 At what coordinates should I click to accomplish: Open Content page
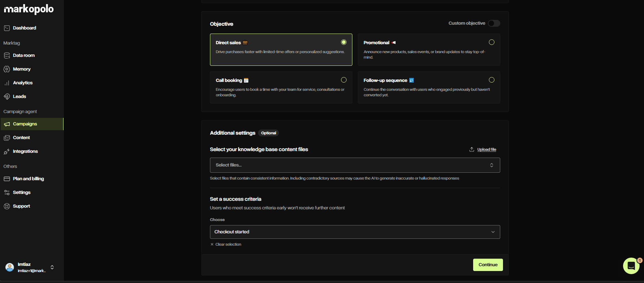click(21, 138)
